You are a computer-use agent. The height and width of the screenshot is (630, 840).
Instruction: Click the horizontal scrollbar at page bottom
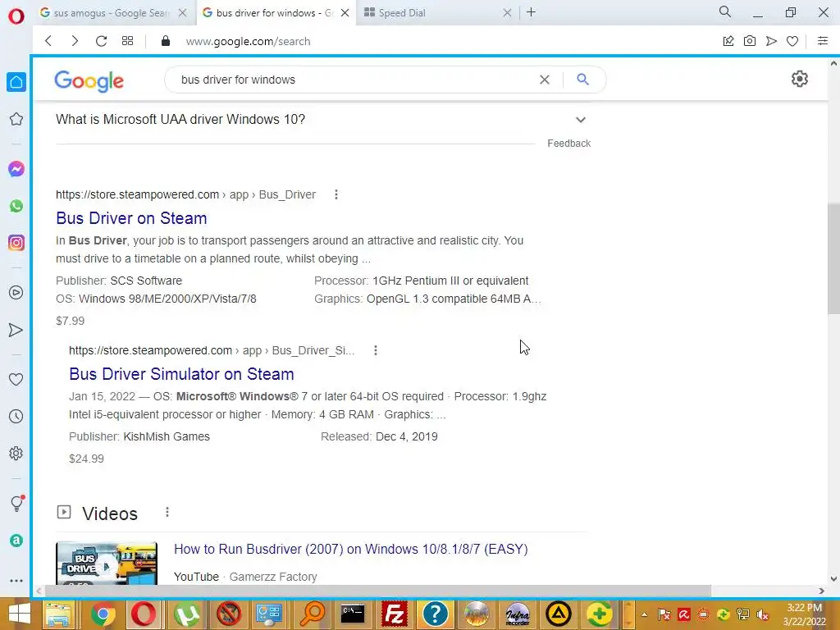(377, 591)
